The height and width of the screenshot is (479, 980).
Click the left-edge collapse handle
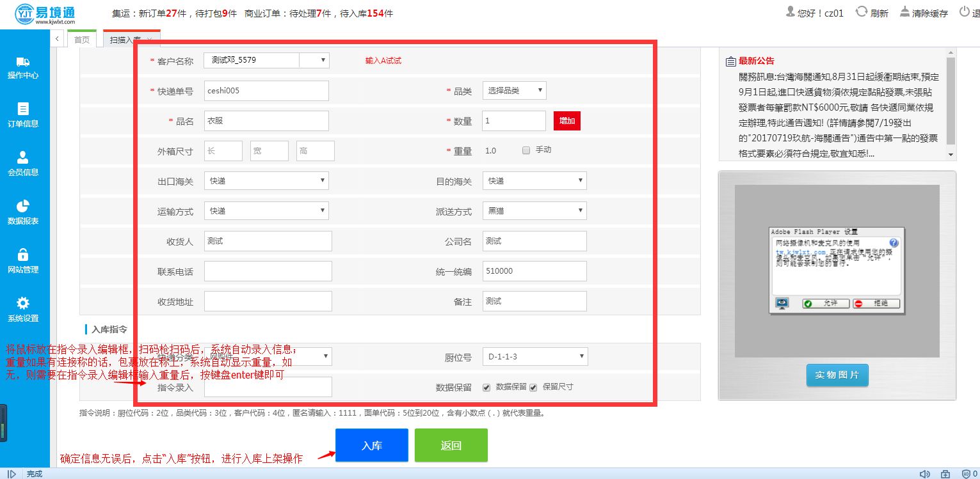click(3, 423)
